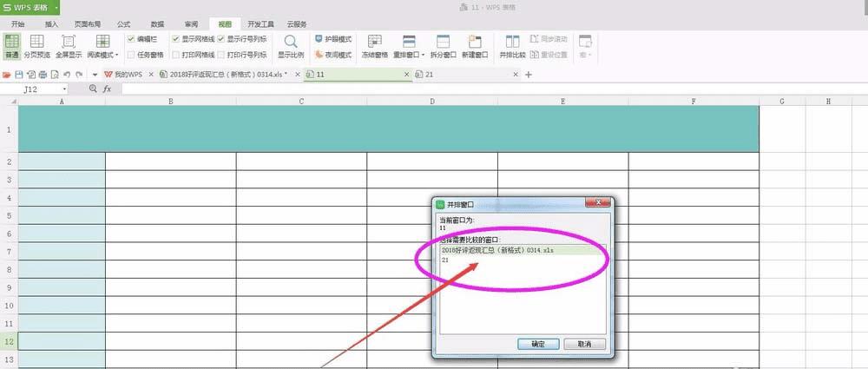Image resolution: width=868 pixels, height=369 pixels.
Task: Switch to the 公式 ribbon tab
Action: pos(123,24)
